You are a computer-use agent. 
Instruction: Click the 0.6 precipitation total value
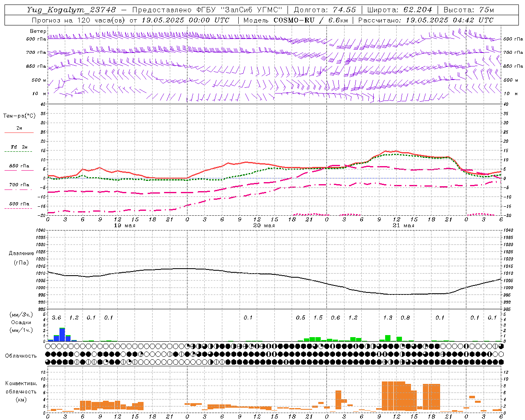pos(335,318)
